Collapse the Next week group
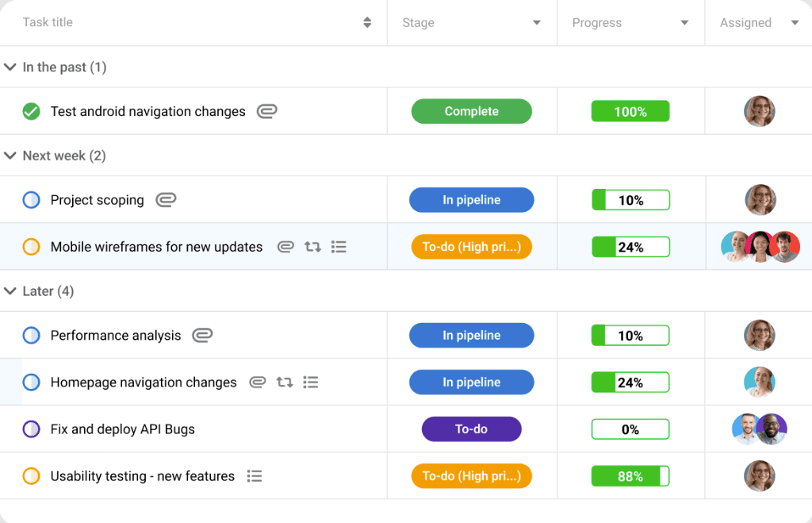This screenshot has height=523, width=812. (x=10, y=156)
